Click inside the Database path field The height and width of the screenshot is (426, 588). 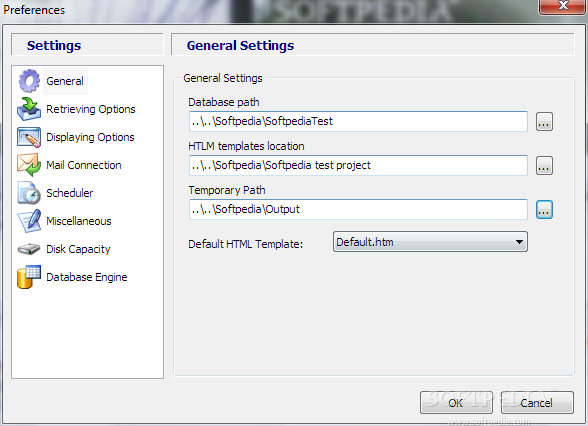tap(358, 121)
